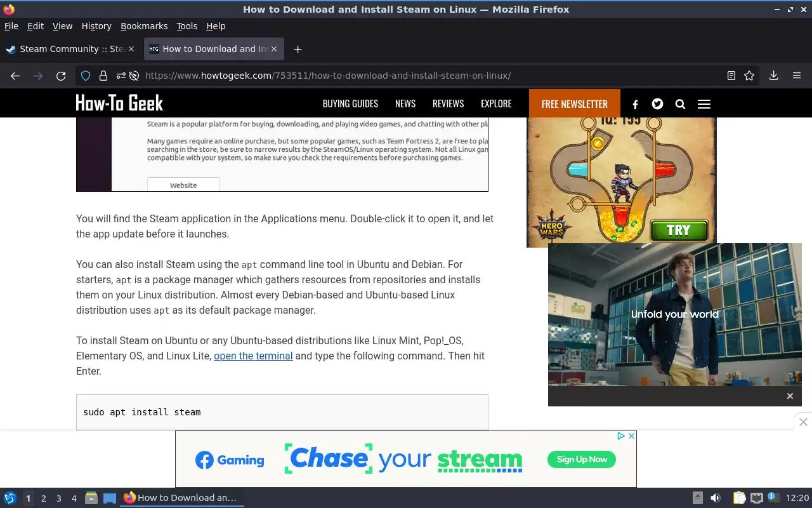Open a new browser tab

point(298,49)
